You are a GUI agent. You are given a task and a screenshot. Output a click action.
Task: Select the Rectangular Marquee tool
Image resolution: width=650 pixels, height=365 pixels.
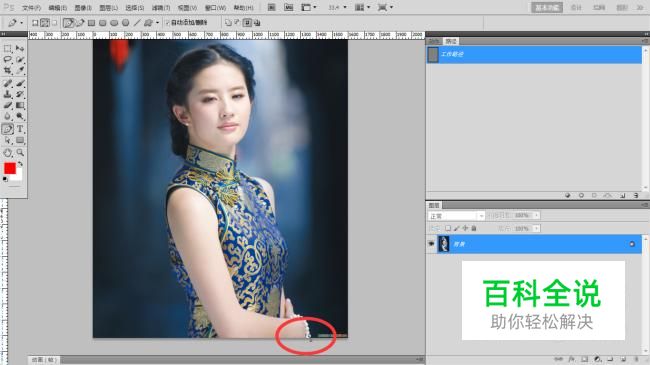[7, 49]
